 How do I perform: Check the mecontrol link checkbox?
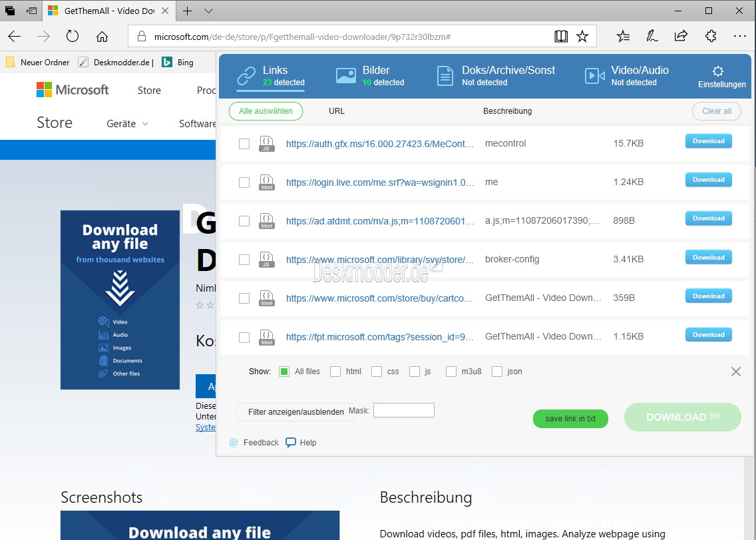pos(244,144)
